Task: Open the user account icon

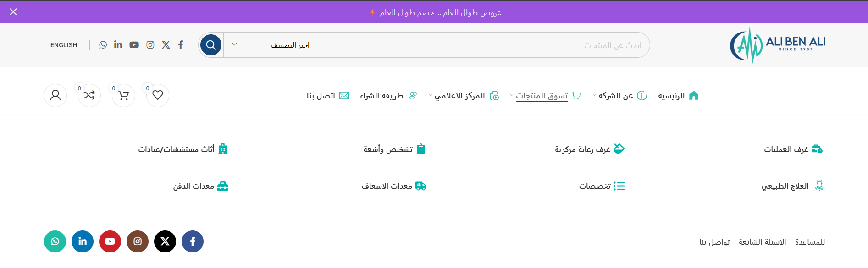Action: (55, 95)
